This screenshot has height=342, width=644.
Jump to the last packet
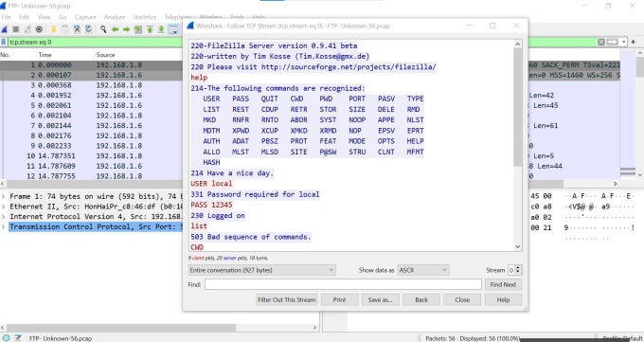pyautogui.click(x=161, y=29)
